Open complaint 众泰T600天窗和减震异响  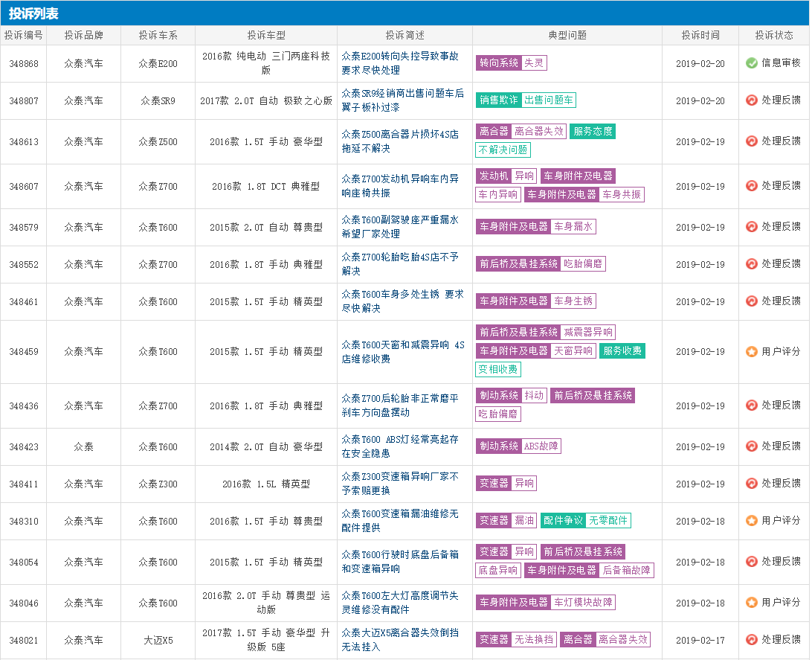(x=403, y=352)
